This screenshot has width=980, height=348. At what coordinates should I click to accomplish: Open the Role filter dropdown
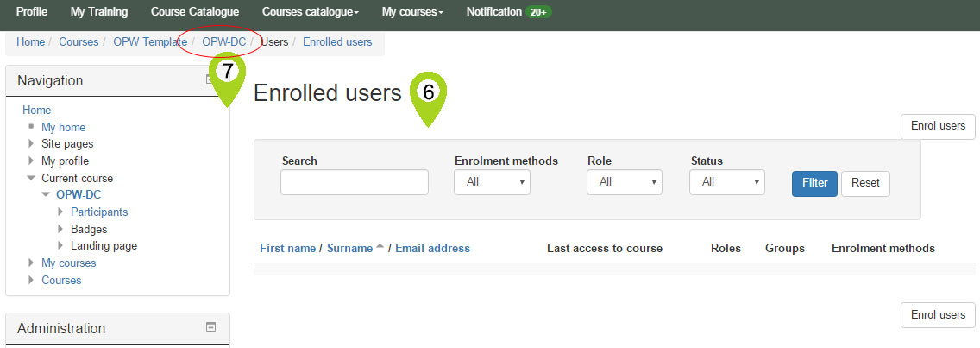(624, 182)
